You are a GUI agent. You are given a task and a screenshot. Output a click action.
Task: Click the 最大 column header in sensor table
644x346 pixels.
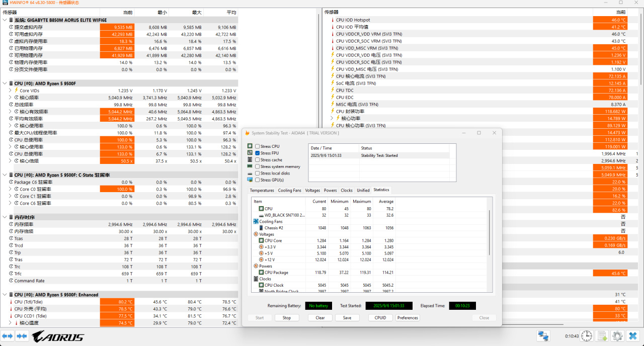pos(196,12)
